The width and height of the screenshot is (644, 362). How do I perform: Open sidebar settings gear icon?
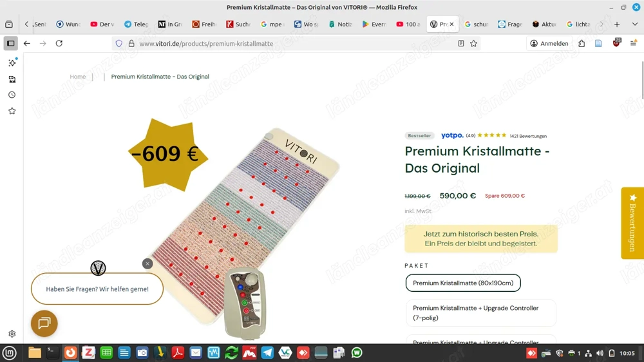pos(12,334)
